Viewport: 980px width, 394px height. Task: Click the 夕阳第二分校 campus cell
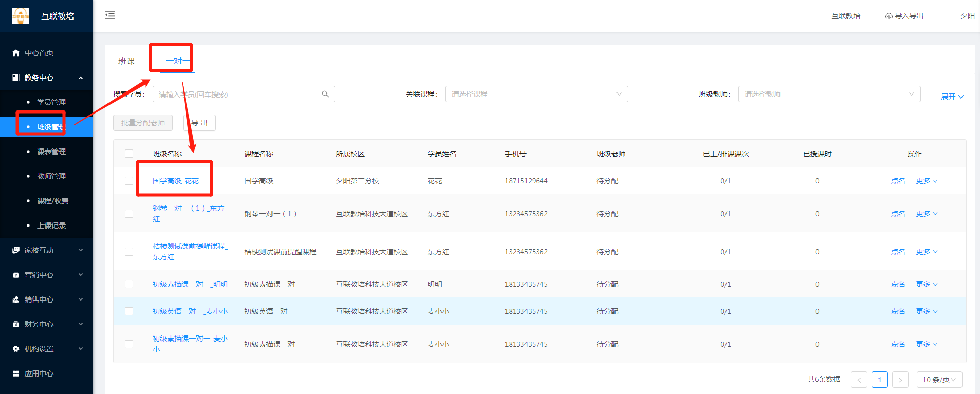pyautogui.click(x=357, y=181)
